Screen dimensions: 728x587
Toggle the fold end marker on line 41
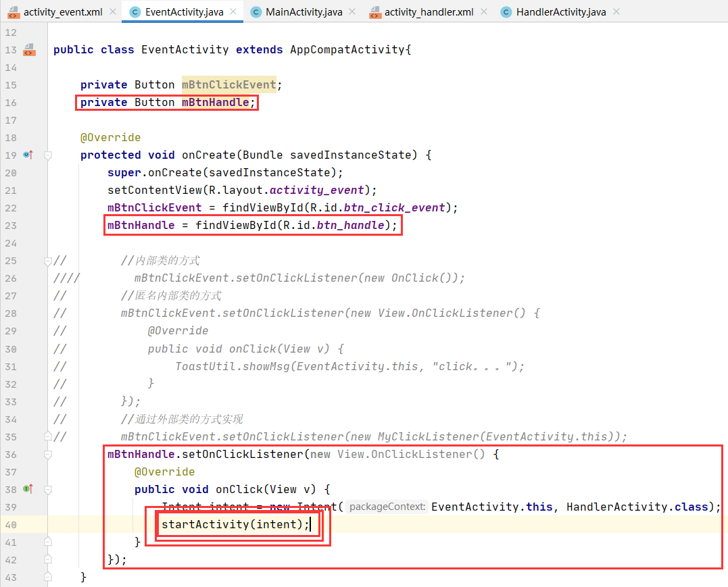pyautogui.click(x=47, y=542)
